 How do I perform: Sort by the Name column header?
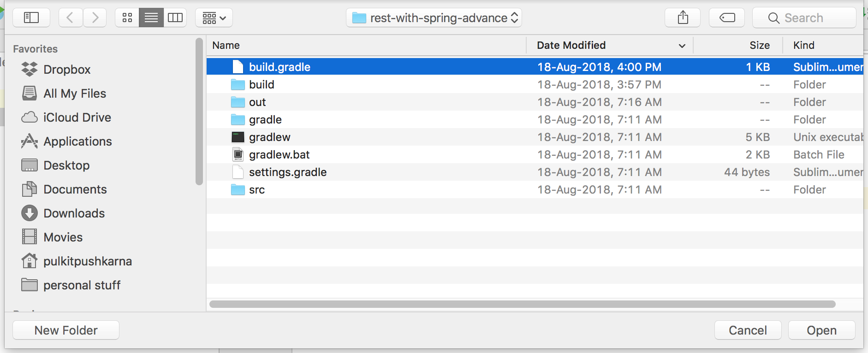[x=366, y=45]
